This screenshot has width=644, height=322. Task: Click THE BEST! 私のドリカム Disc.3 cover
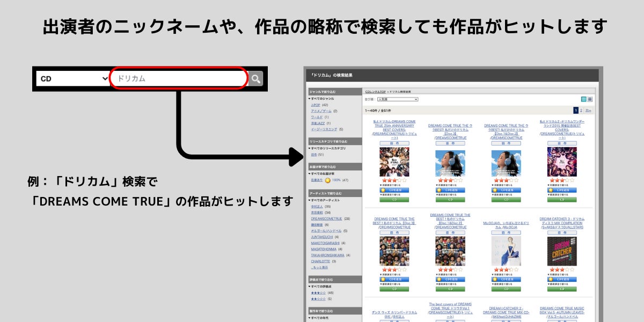pos(394,252)
